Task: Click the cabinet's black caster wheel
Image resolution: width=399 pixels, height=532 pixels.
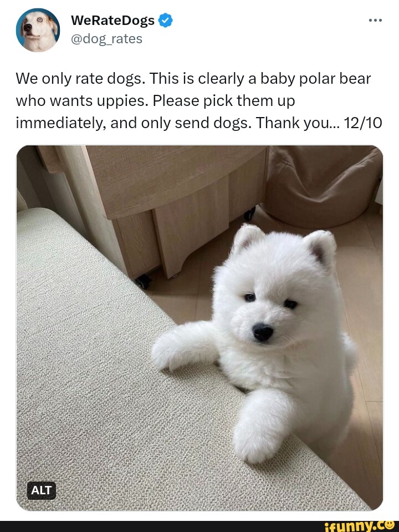Action: click(143, 281)
